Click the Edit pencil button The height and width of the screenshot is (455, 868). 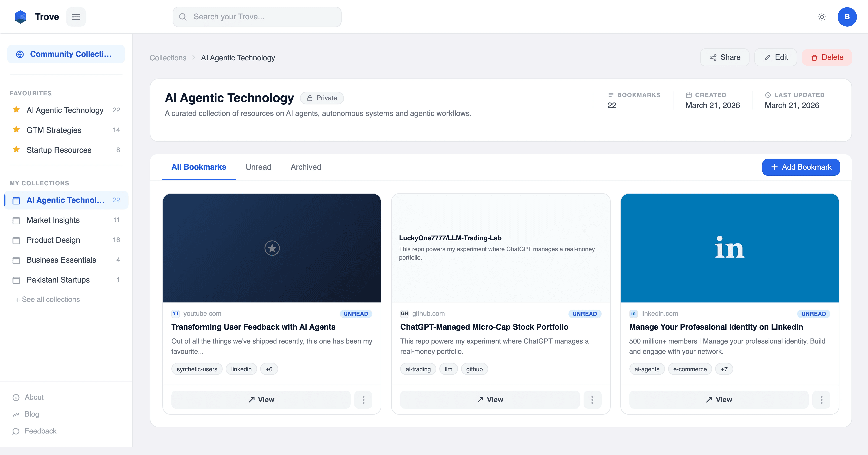(x=776, y=58)
